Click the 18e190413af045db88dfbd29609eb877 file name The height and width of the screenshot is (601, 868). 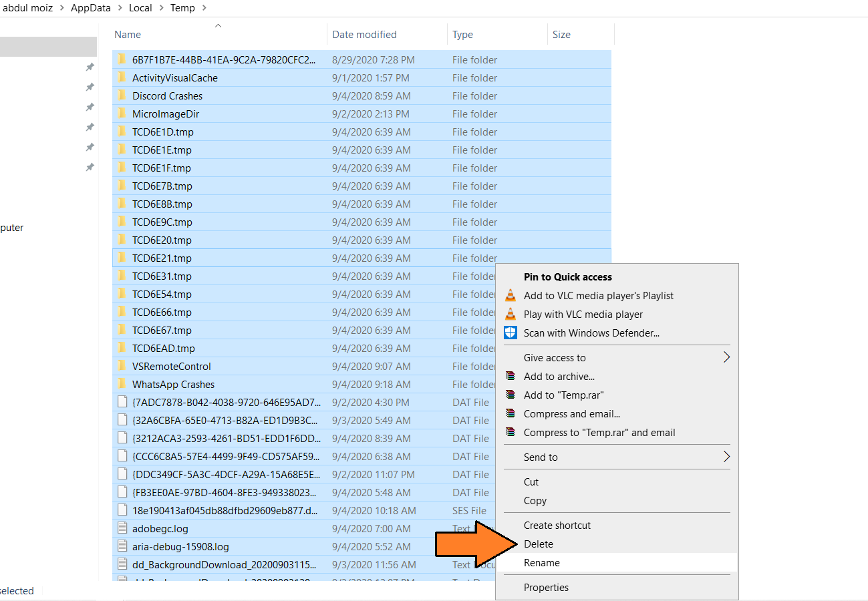click(x=225, y=510)
